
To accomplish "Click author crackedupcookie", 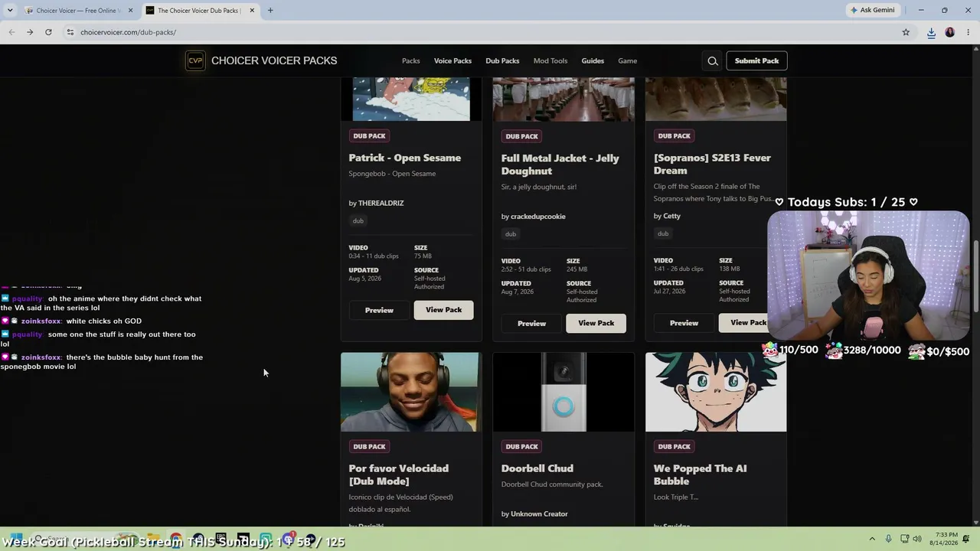I will coord(538,217).
